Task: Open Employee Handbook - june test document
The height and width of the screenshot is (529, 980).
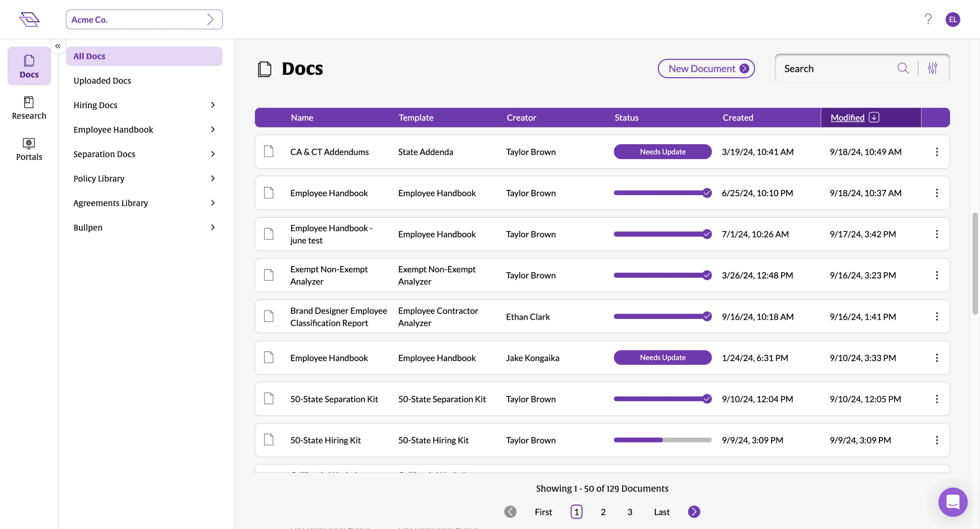Action: [331, 234]
